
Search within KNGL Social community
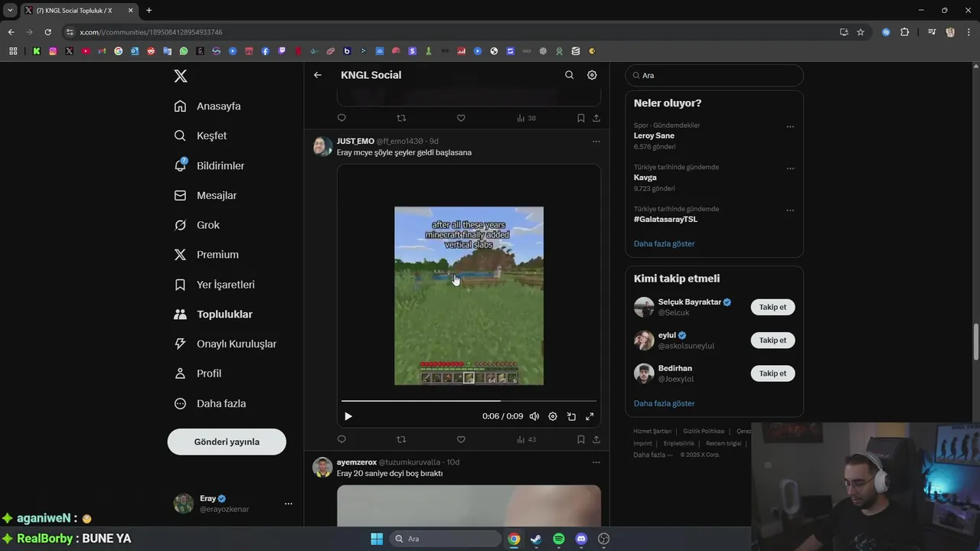click(x=569, y=75)
